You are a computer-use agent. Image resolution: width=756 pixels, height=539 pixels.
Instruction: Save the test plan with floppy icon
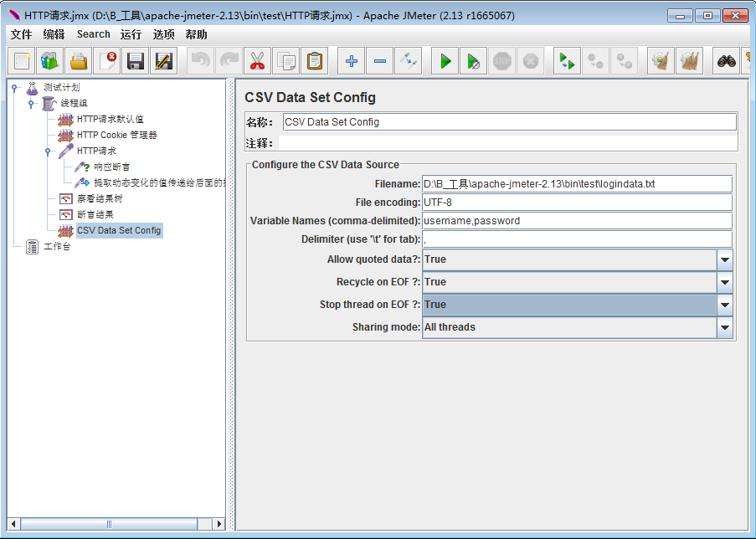tap(136, 61)
